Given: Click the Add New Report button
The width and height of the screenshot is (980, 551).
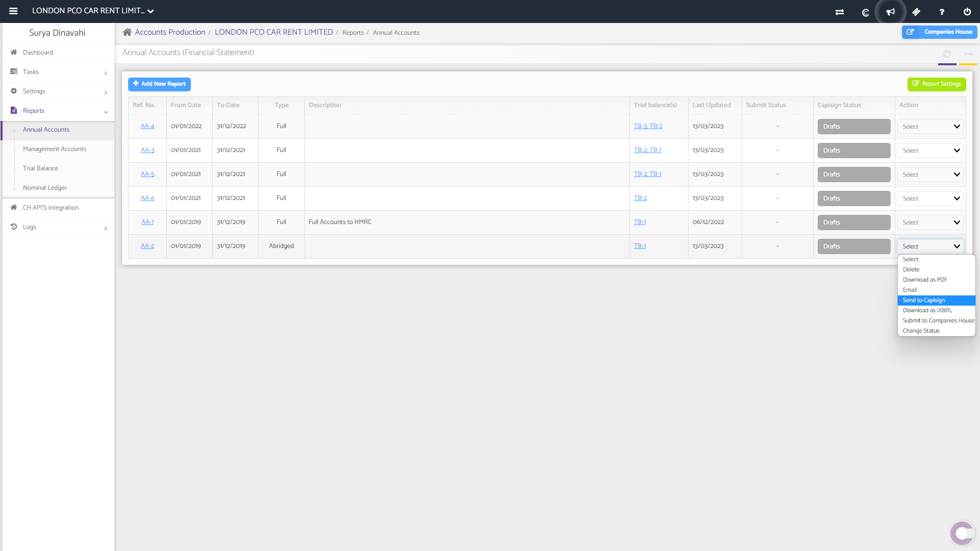Looking at the screenshot, I should click(159, 84).
